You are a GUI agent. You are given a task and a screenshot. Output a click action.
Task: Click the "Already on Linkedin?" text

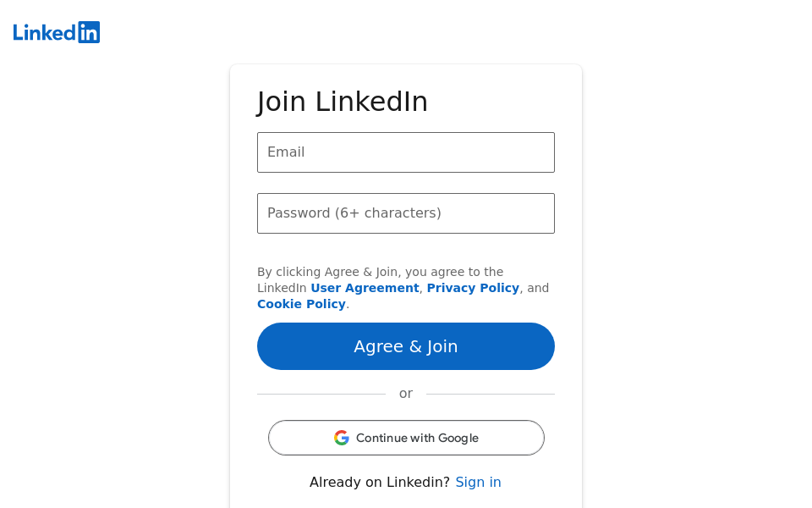[x=380, y=482]
